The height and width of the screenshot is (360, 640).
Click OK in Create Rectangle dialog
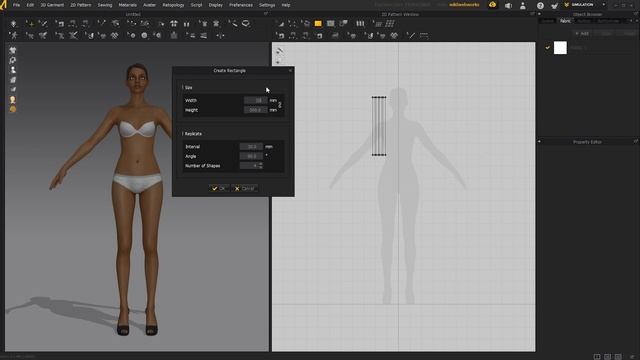tap(219, 188)
